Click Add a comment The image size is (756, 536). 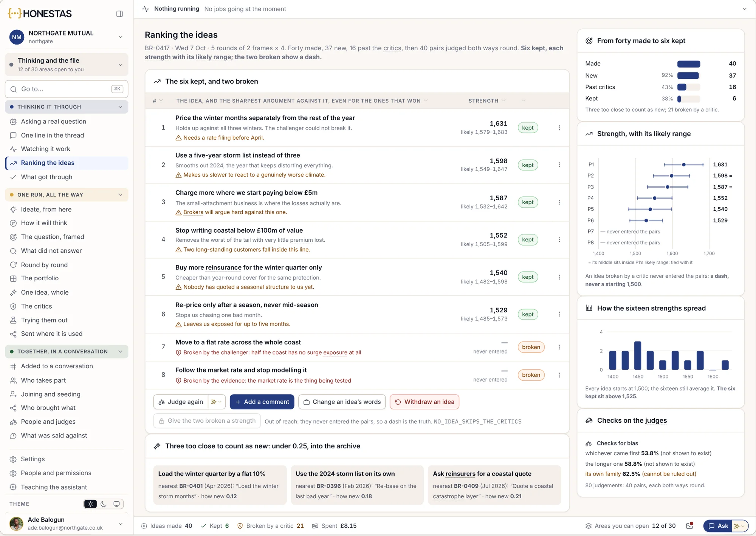(x=262, y=402)
